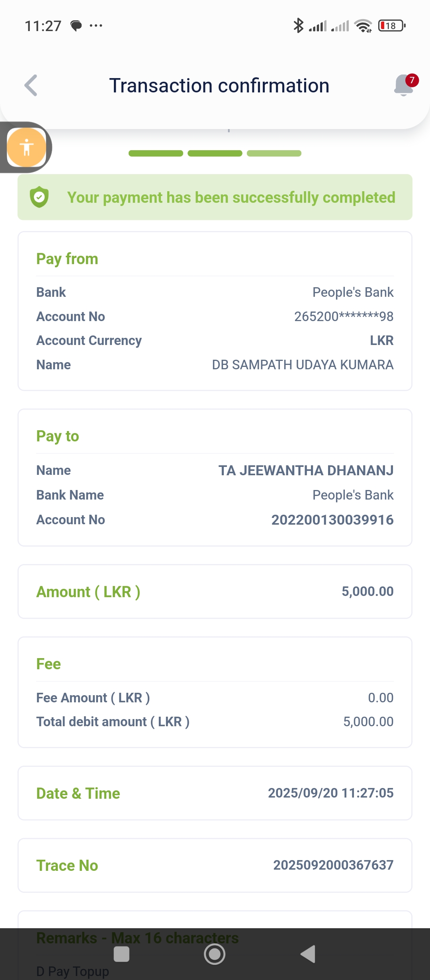Tap the payment successfully completed banner
The image size is (430, 980).
pyautogui.click(x=215, y=197)
